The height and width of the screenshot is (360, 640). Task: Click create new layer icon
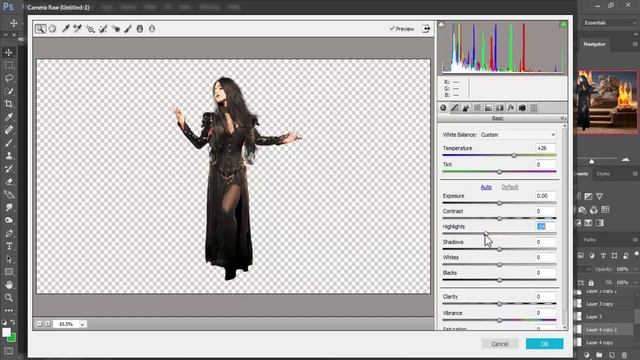click(611, 355)
